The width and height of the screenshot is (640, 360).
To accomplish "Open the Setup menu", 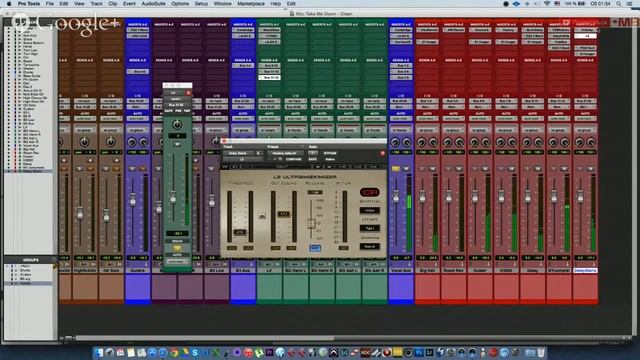I will pos(201,4).
